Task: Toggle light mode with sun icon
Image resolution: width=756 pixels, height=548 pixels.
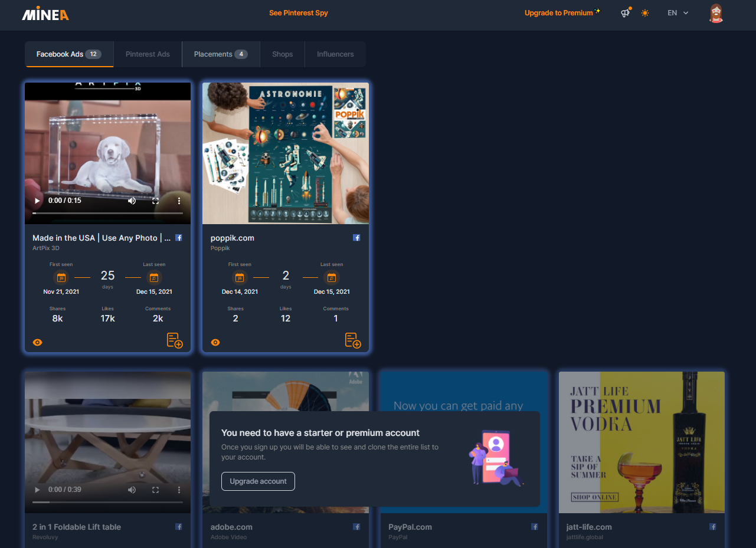Action: point(645,13)
